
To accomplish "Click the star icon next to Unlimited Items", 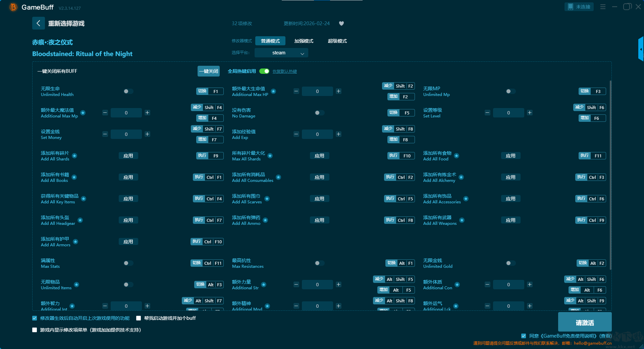I will pyautogui.click(x=76, y=285).
